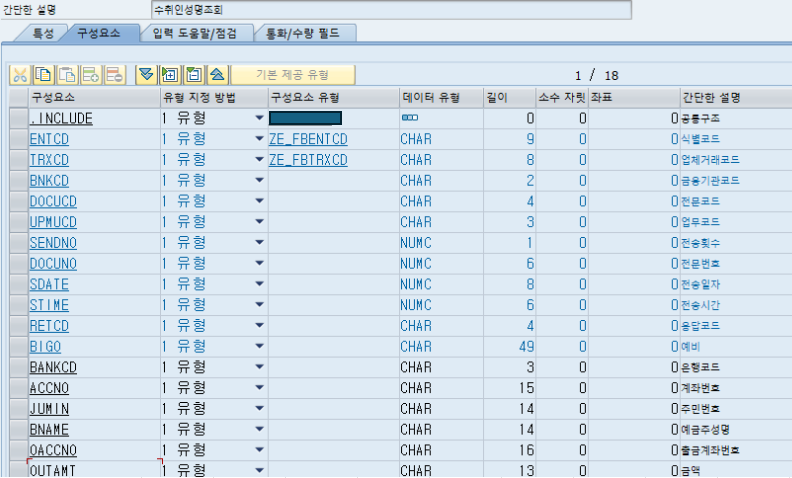
Task: Open typing method dropdown for ENTCD row
Action: (260, 139)
